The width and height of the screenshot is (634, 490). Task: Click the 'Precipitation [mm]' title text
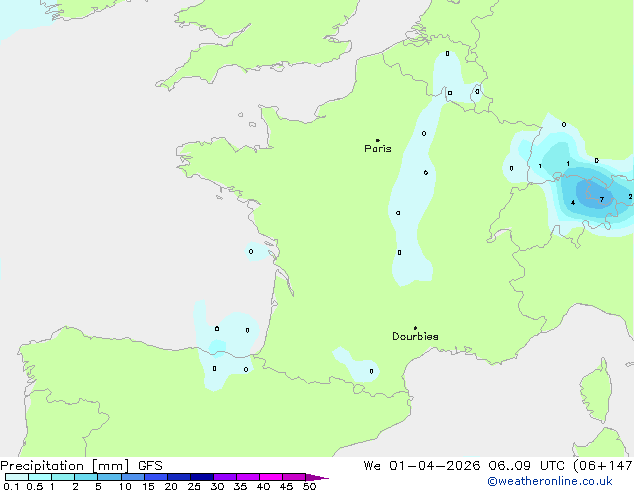pyautogui.click(x=65, y=466)
